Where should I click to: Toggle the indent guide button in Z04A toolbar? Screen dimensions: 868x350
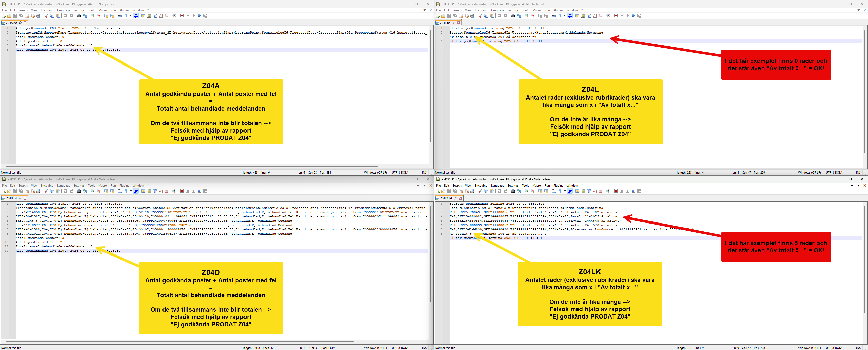click(x=136, y=15)
